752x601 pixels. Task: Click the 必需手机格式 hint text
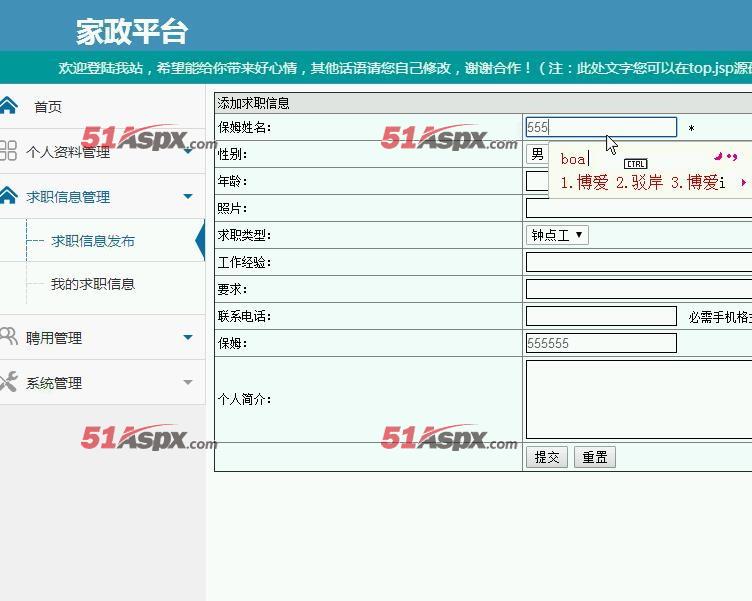tap(720, 317)
